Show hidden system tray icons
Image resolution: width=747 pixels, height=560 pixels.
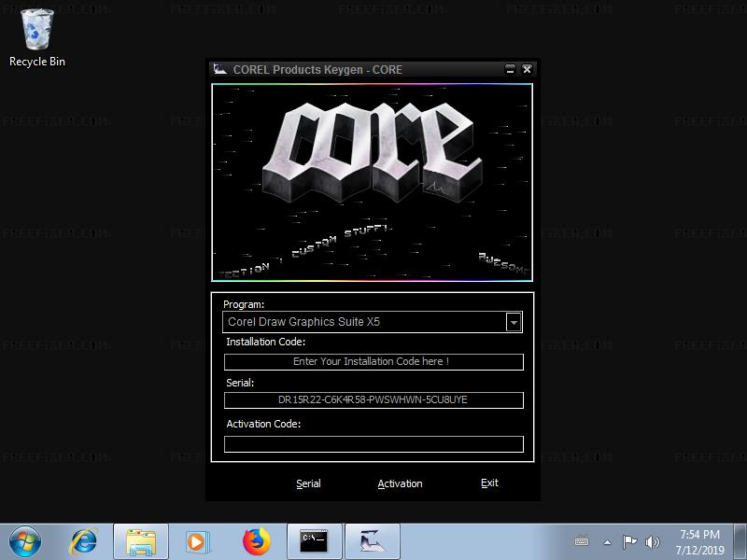coord(607,542)
